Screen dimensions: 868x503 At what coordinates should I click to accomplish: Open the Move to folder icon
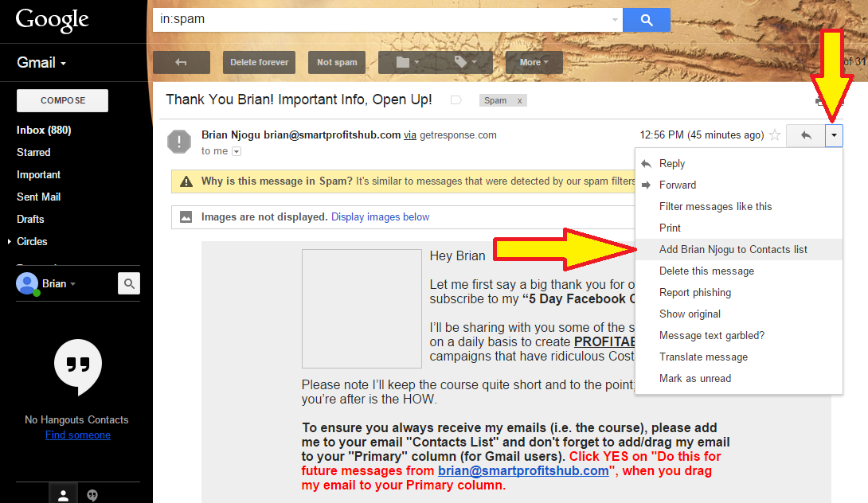tap(408, 63)
